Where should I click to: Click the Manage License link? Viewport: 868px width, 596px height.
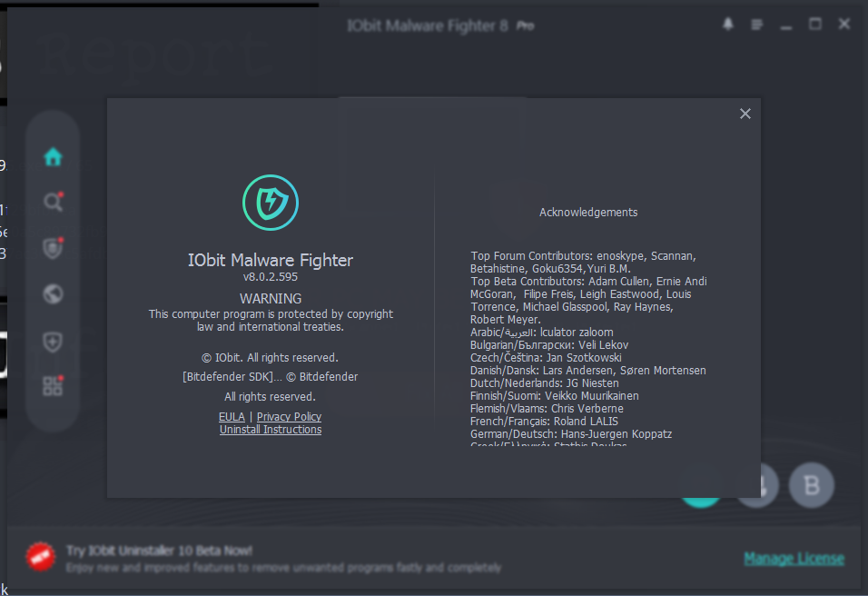(x=794, y=559)
